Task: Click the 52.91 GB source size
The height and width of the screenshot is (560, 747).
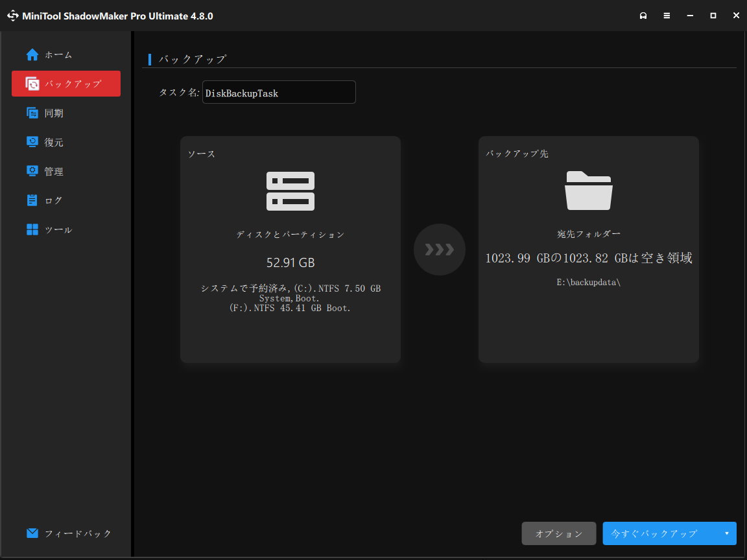Action: pyautogui.click(x=290, y=262)
